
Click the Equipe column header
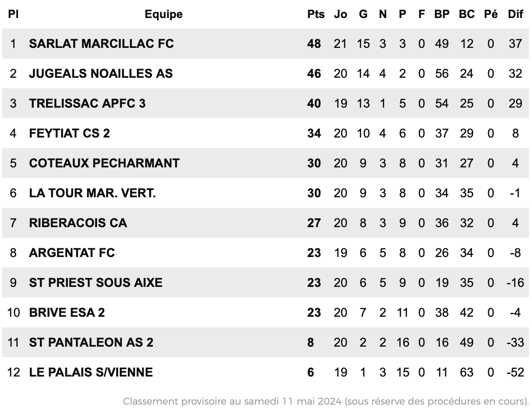click(x=164, y=14)
